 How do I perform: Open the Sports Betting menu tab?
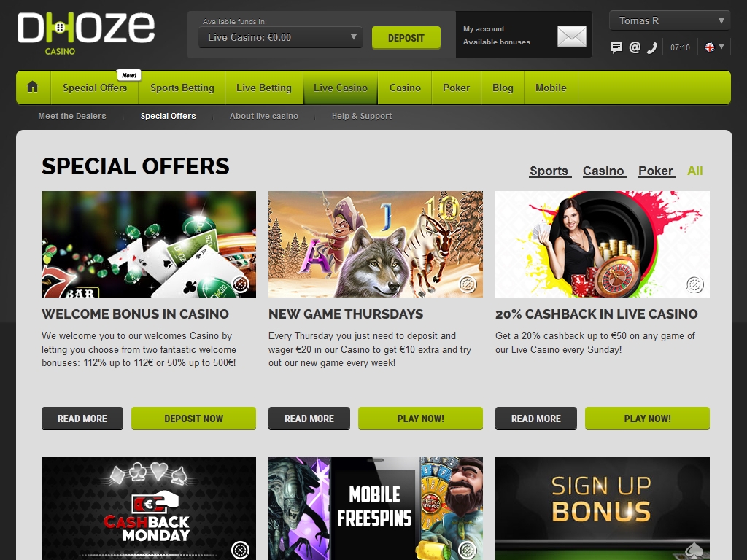[182, 87]
